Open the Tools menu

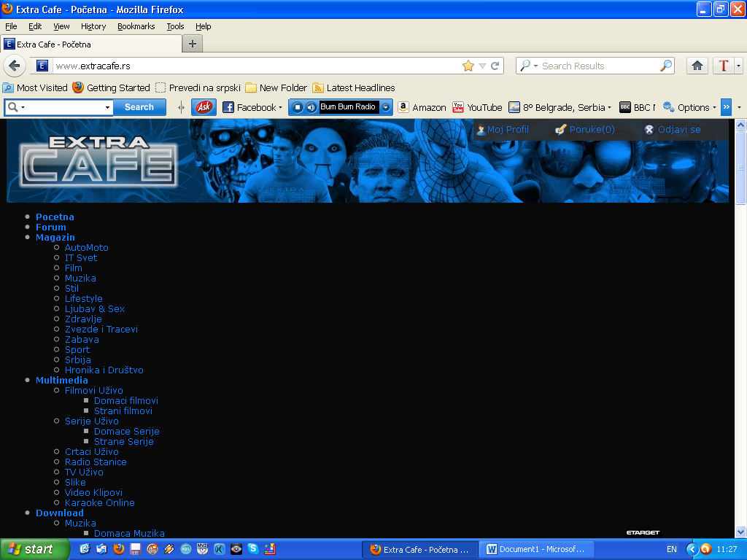175,26
